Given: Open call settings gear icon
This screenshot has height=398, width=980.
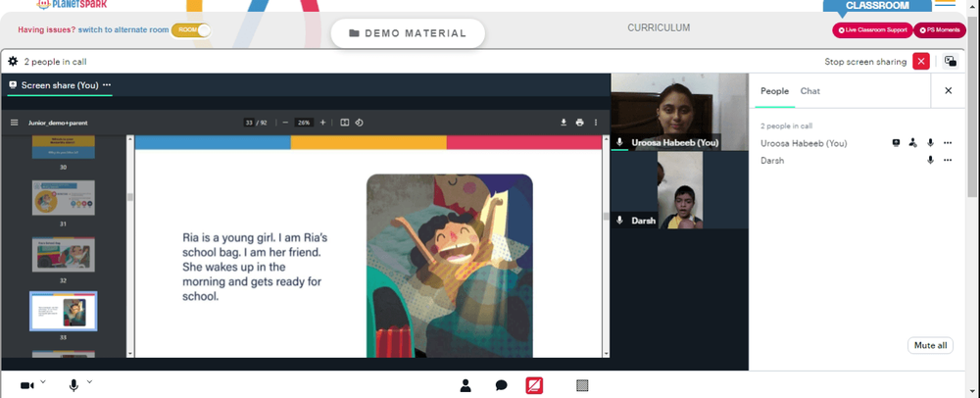Looking at the screenshot, I should pyautogui.click(x=13, y=61).
